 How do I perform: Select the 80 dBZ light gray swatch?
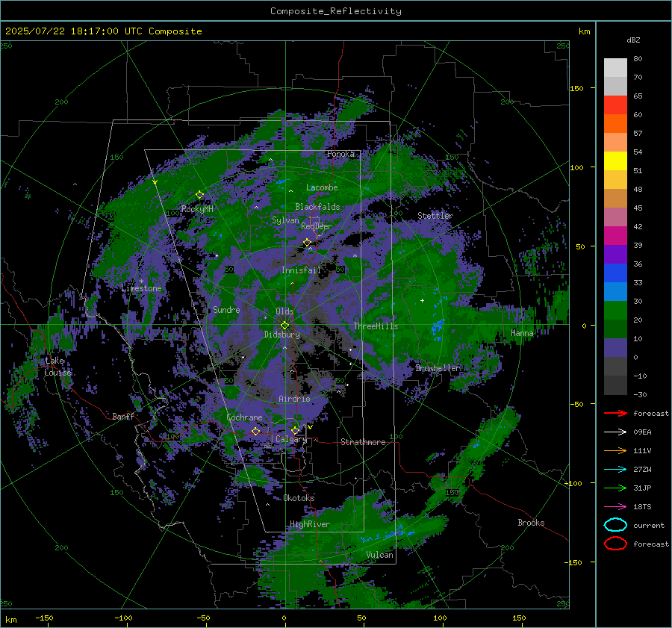(615, 67)
